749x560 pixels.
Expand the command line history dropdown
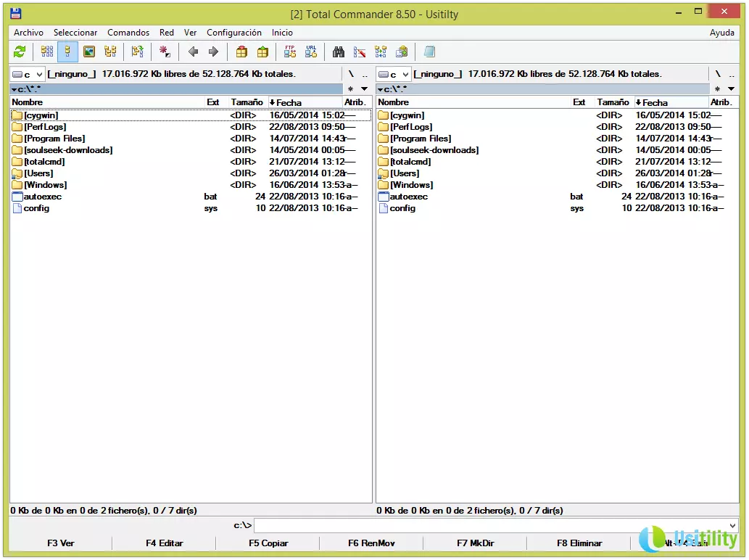coord(732,526)
